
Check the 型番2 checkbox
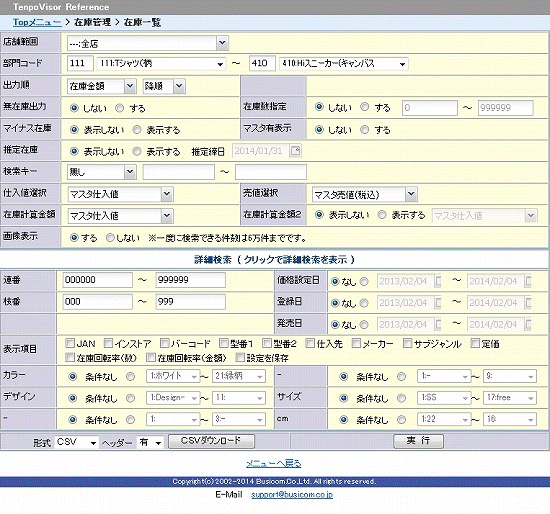[267, 343]
